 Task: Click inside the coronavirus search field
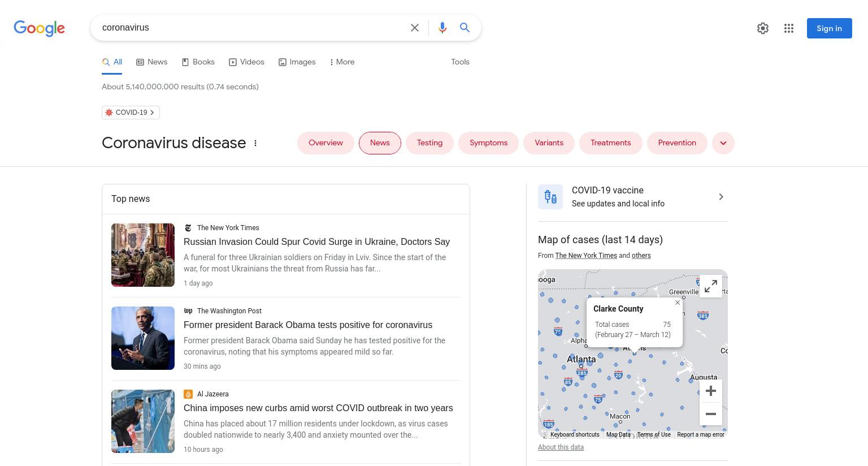pyautogui.click(x=251, y=28)
